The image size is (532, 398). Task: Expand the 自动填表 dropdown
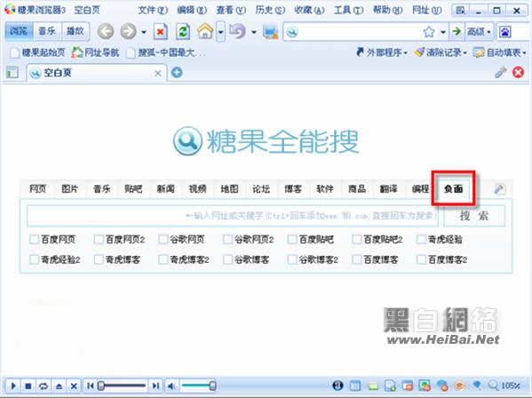[500, 52]
